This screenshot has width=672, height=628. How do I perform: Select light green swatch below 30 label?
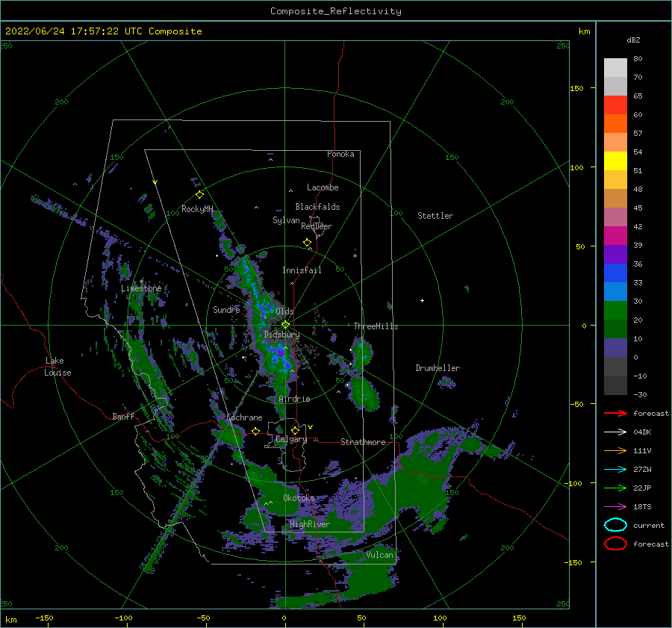(x=615, y=311)
